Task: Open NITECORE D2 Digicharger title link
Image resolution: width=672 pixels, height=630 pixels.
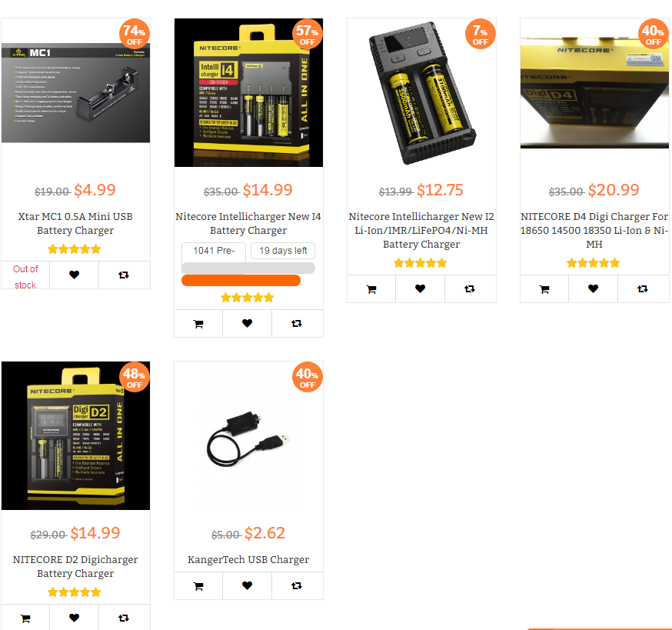Action: tap(75, 566)
